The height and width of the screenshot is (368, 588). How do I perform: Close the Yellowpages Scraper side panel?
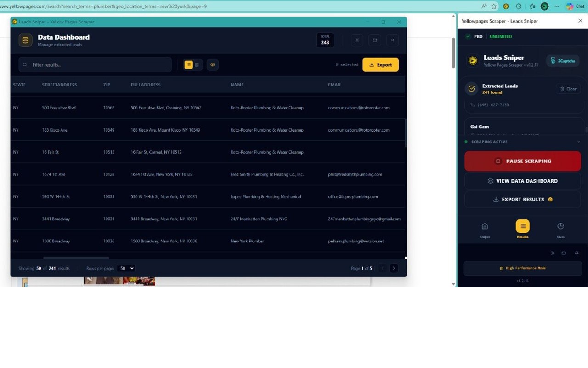click(x=580, y=21)
